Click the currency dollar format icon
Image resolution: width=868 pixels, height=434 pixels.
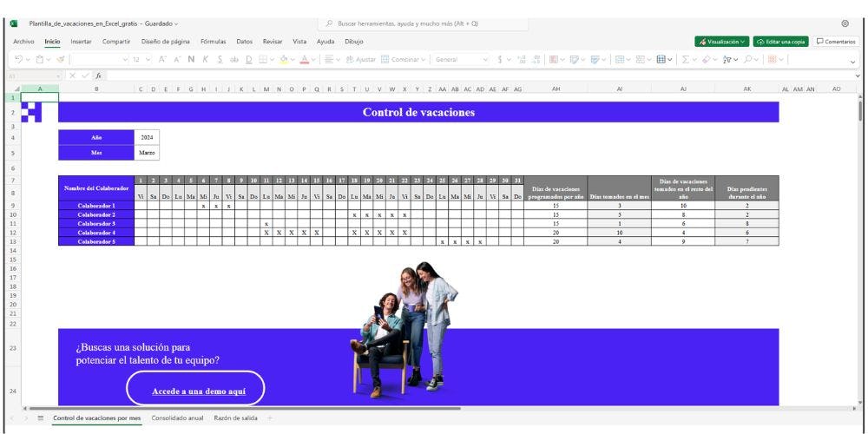(500, 59)
